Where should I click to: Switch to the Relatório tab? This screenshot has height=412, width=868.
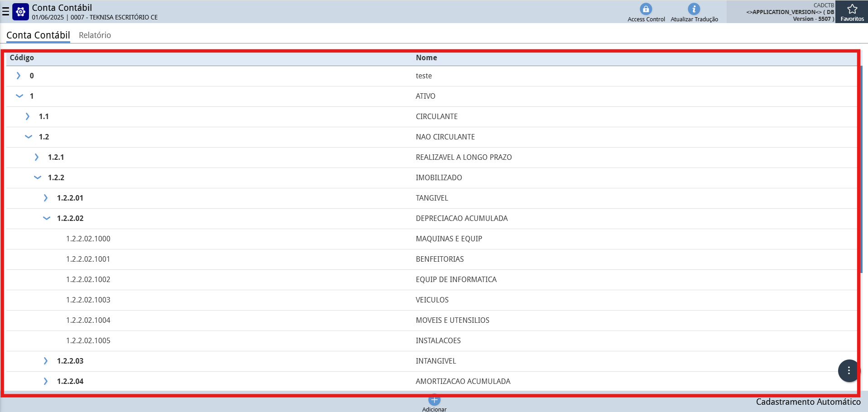[x=95, y=35]
